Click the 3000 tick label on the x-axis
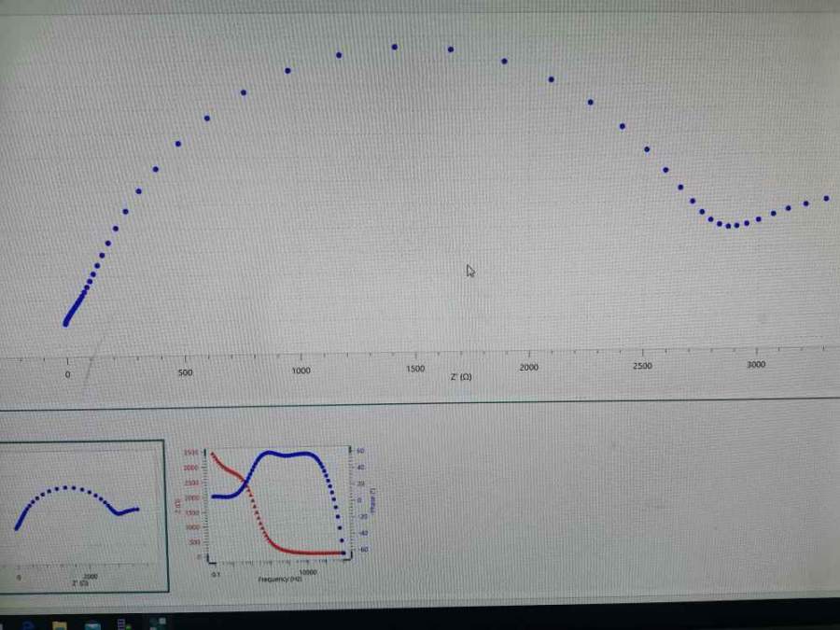Image resolution: width=840 pixels, height=630 pixels. click(x=756, y=365)
